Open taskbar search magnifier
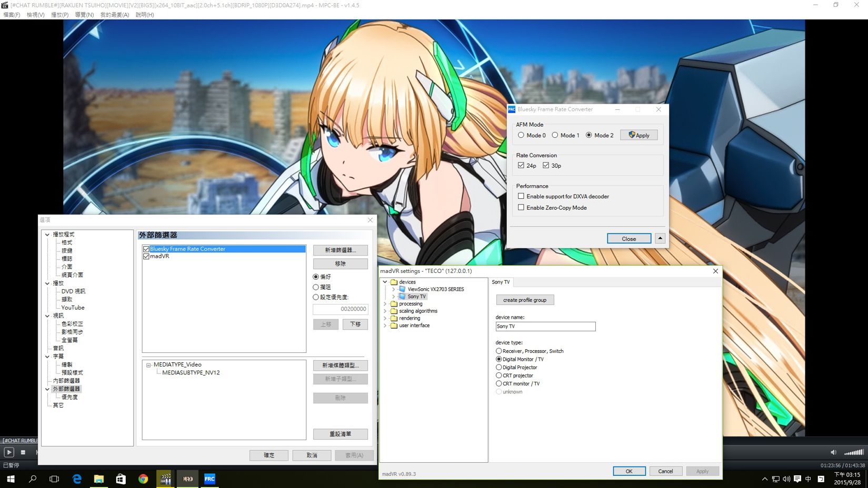 coord(33,479)
